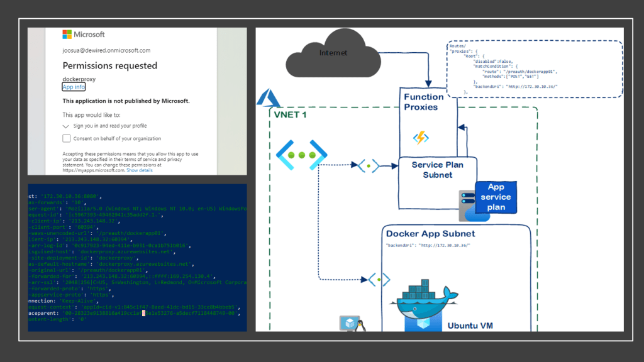The image size is (644, 362).
Task: Select the Function Proxies box title
Action: click(423, 102)
